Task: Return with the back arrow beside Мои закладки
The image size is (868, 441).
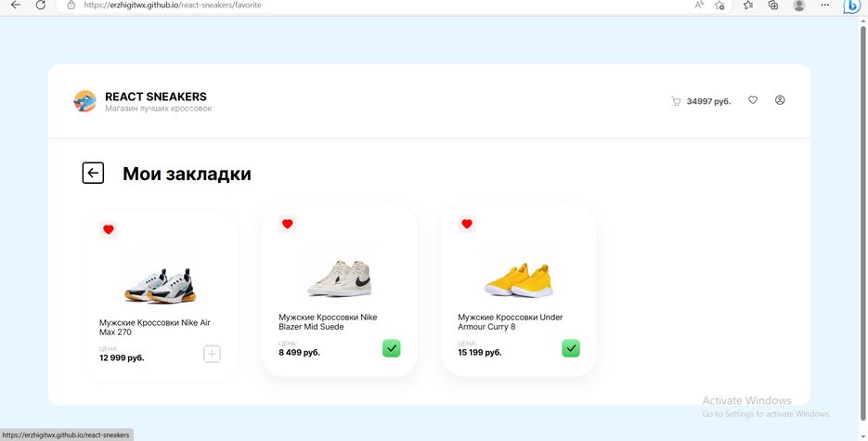Action: click(93, 174)
